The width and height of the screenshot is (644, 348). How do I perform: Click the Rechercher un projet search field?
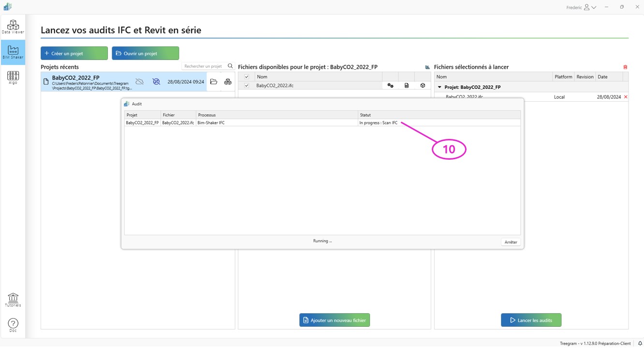[x=204, y=66]
